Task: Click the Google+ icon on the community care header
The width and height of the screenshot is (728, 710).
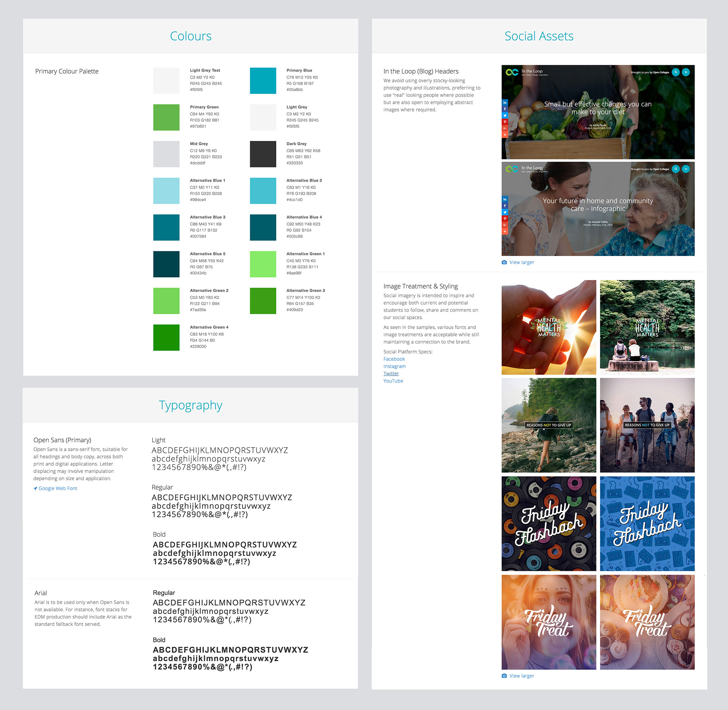Action: [505, 225]
